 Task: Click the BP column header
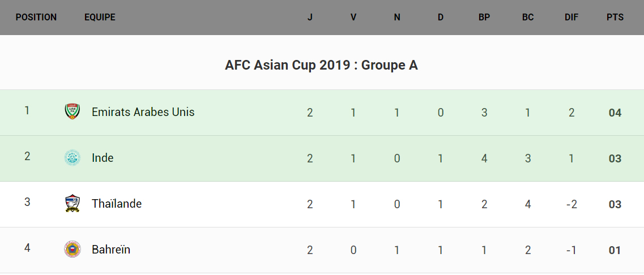[484, 18]
